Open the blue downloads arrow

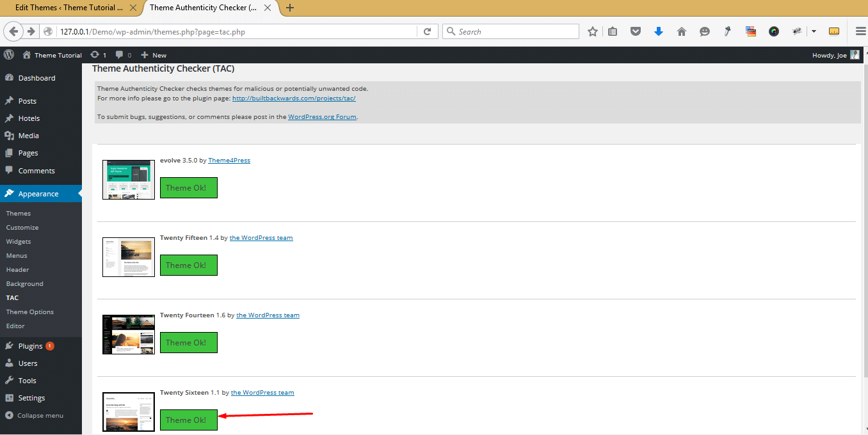point(659,31)
